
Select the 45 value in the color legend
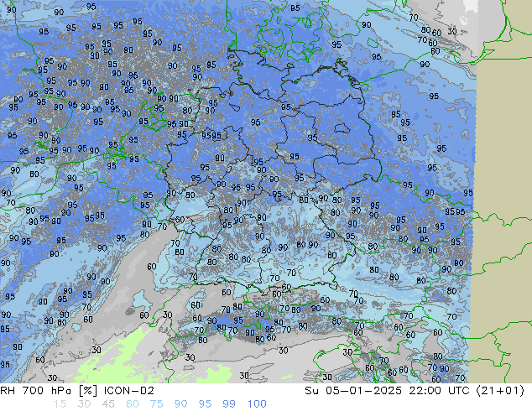click(108, 404)
